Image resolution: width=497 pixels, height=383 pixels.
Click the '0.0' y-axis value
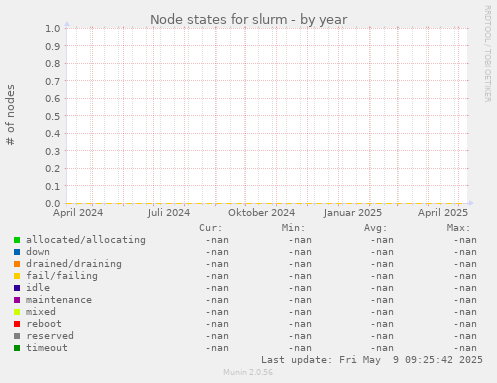[x=53, y=203]
